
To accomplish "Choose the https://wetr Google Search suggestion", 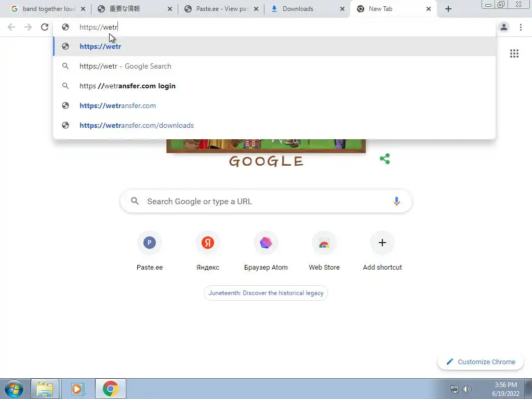I will tap(274, 66).
